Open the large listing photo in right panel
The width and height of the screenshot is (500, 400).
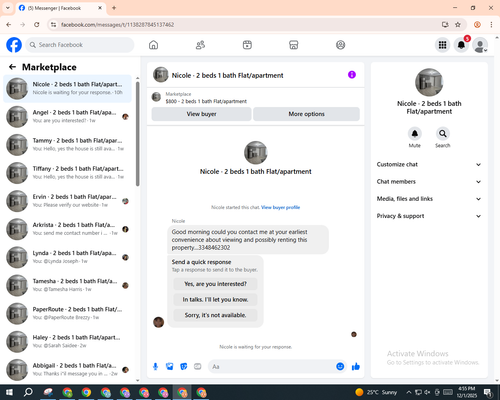tap(429, 82)
